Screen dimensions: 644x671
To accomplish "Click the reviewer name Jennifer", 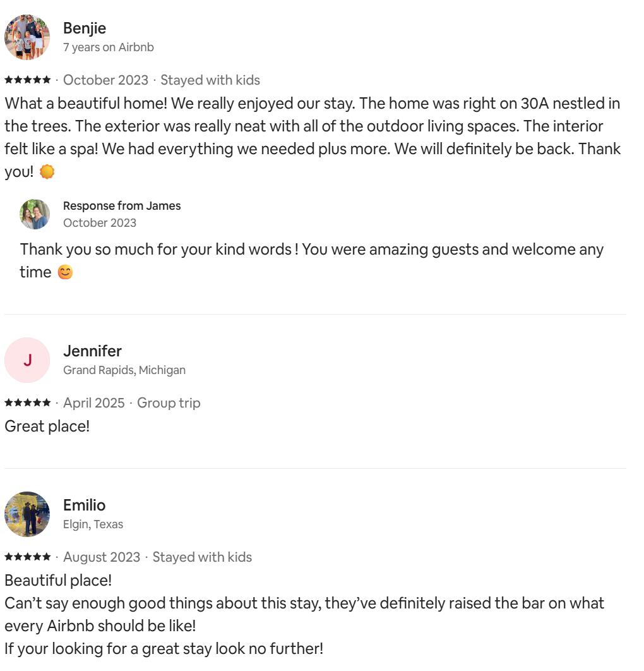I will 92,351.
